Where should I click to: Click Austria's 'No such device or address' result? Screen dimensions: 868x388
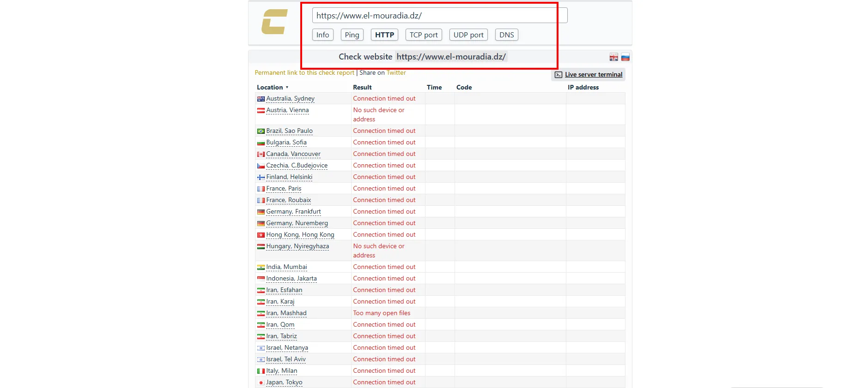(x=379, y=114)
